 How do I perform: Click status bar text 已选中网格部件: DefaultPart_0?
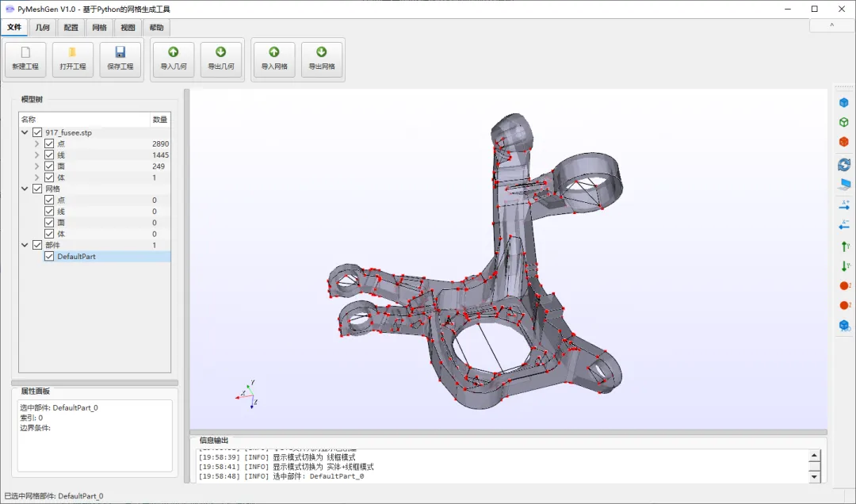(x=54, y=496)
